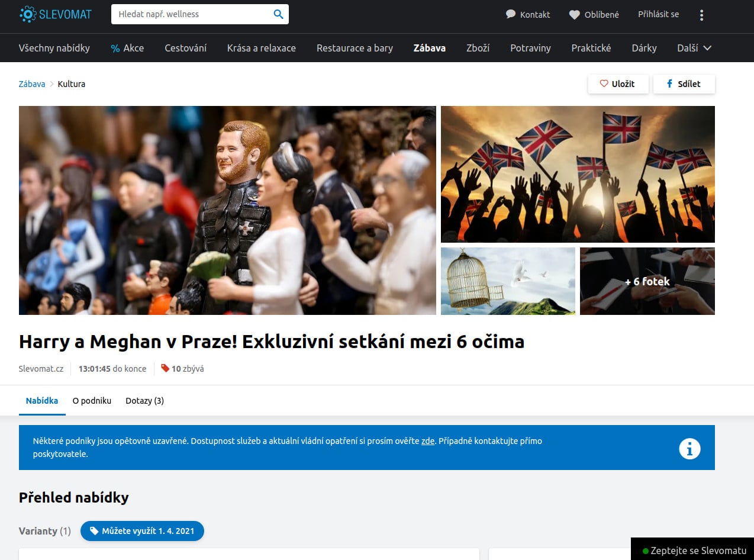
Task: Click the percent icon beside Akce
Action: (x=115, y=48)
